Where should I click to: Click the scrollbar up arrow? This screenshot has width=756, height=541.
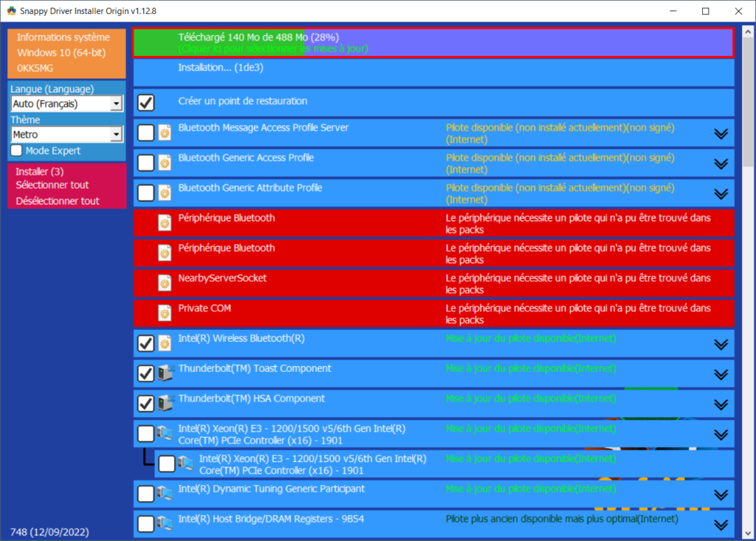click(748, 32)
